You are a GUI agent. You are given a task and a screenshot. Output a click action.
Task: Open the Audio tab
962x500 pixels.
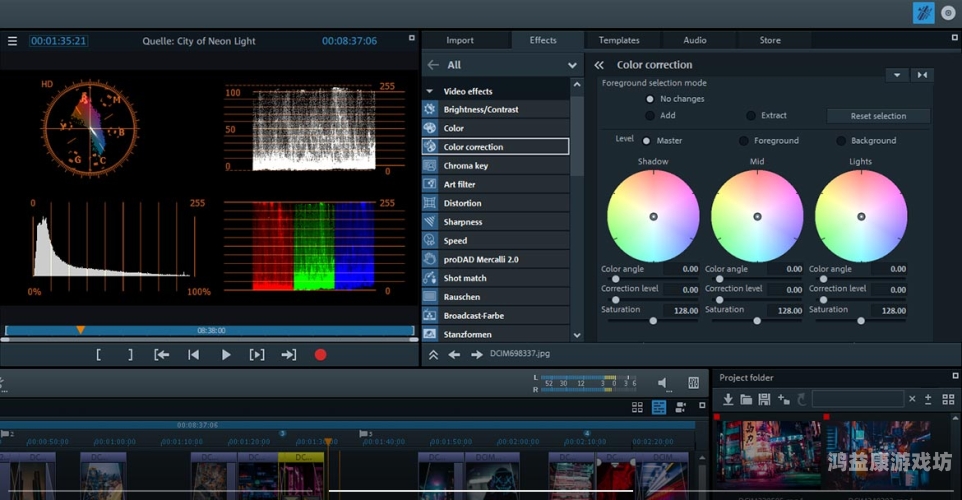694,40
